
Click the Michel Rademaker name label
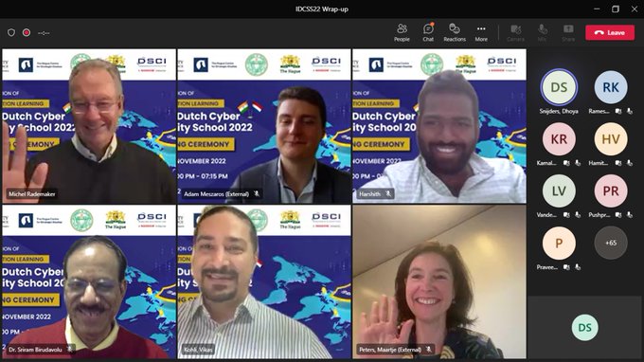(x=32, y=194)
